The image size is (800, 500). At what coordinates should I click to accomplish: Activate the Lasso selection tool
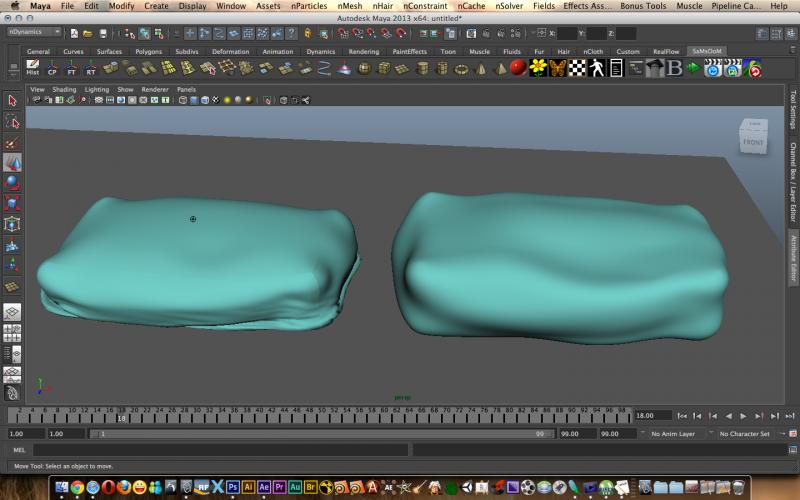[12, 121]
